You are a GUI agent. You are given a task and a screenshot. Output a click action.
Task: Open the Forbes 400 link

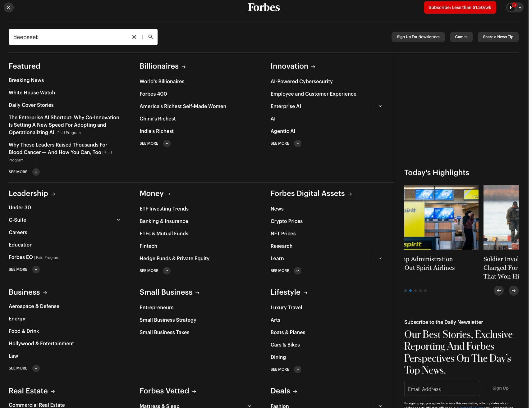click(x=153, y=94)
